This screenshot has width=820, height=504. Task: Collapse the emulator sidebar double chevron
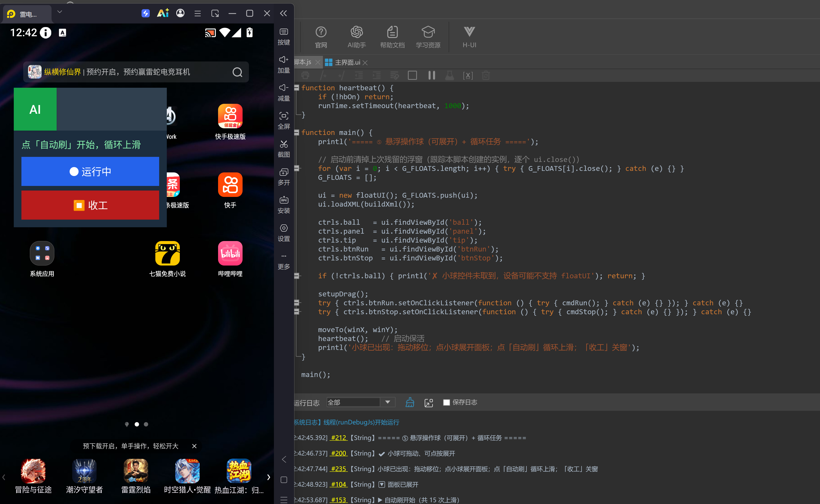pyautogui.click(x=283, y=13)
